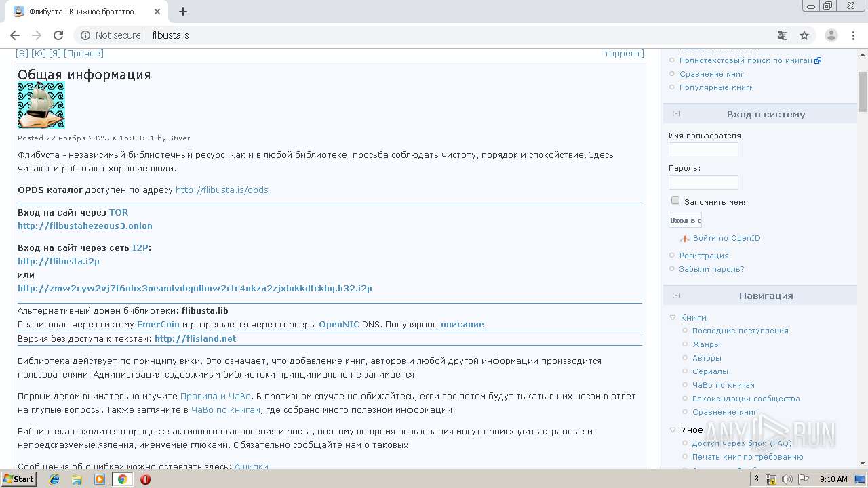This screenshot has height=488, width=868.
Task: Collapse the Книги tree section
Action: tap(673, 317)
